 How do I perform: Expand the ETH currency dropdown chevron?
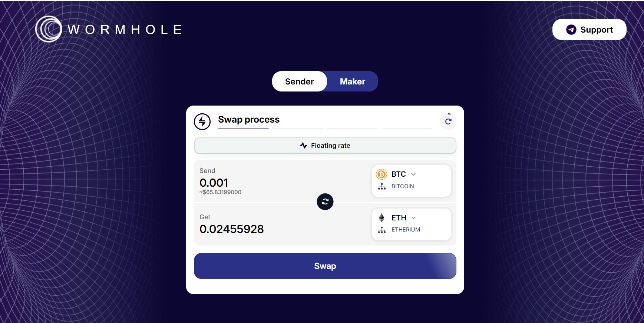point(414,218)
